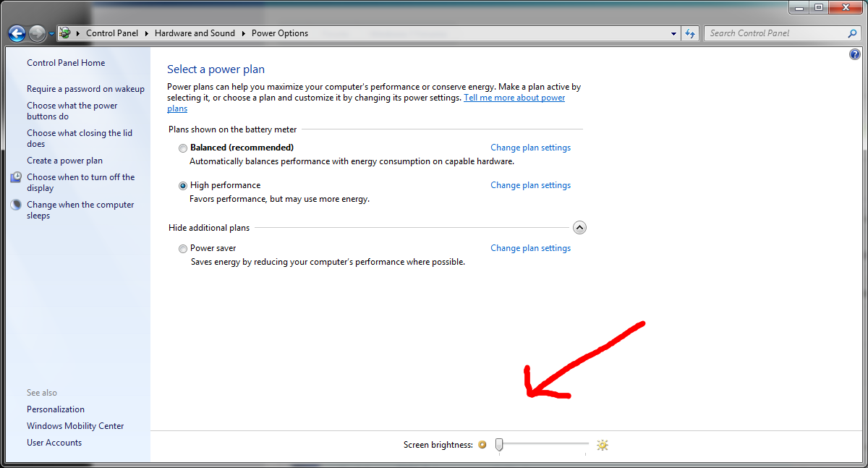868x468 pixels.
Task: Click the Hide additional plans label
Action: (209, 228)
